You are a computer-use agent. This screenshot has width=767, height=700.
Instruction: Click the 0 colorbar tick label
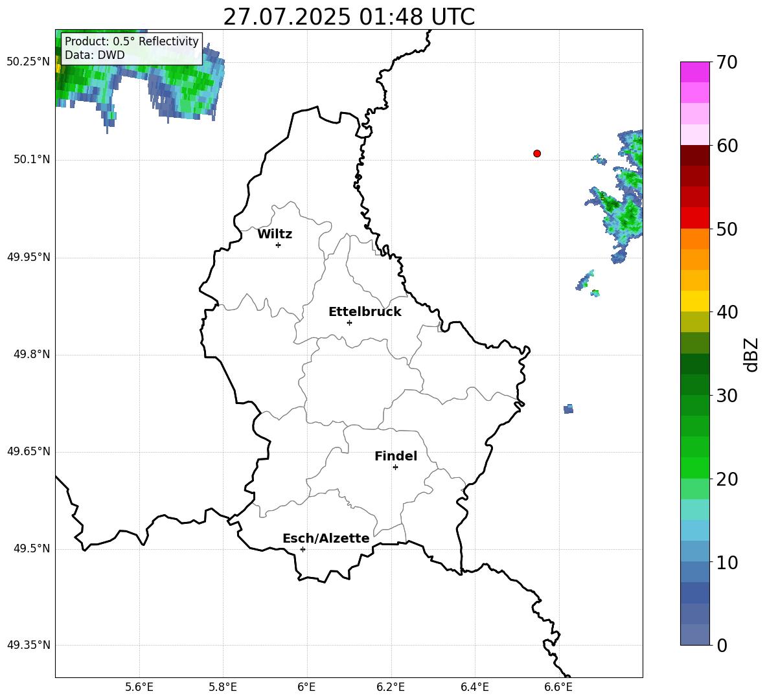click(x=722, y=645)
